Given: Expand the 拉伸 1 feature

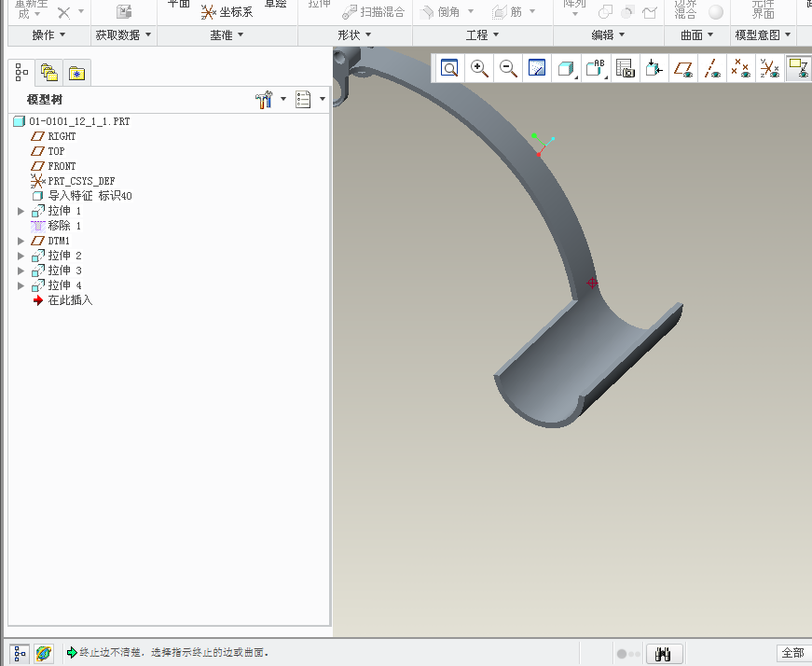Looking at the screenshot, I should [21, 211].
